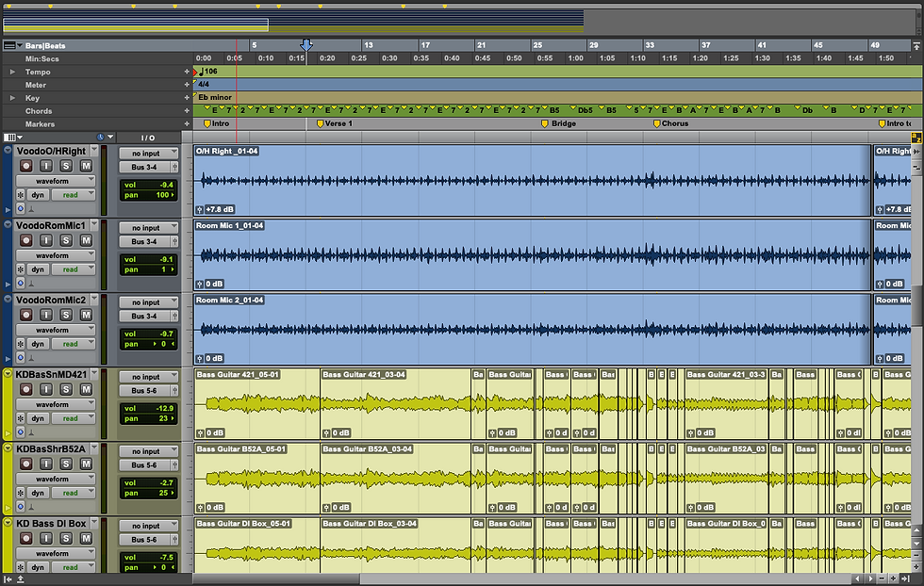
Task: Click the I/O column header
Action: (148, 138)
